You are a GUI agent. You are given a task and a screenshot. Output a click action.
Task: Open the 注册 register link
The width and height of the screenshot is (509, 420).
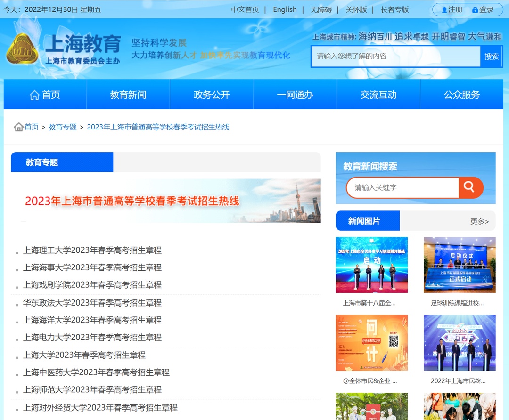pyautogui.click(x=452, y=10)
